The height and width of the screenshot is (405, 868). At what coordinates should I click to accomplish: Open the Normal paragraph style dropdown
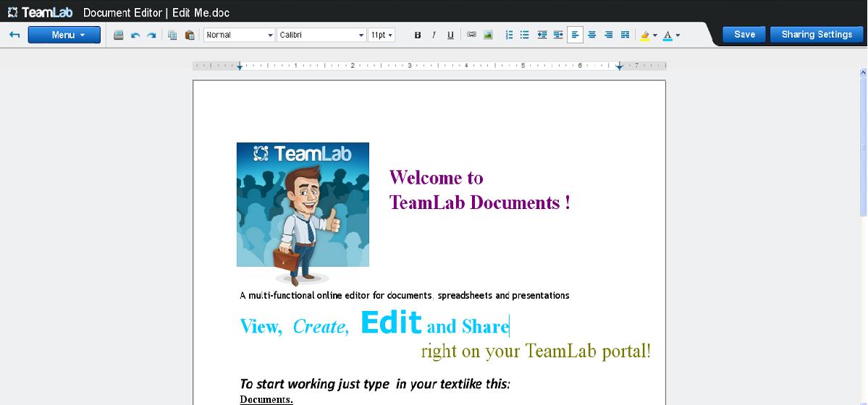point(239,35)
